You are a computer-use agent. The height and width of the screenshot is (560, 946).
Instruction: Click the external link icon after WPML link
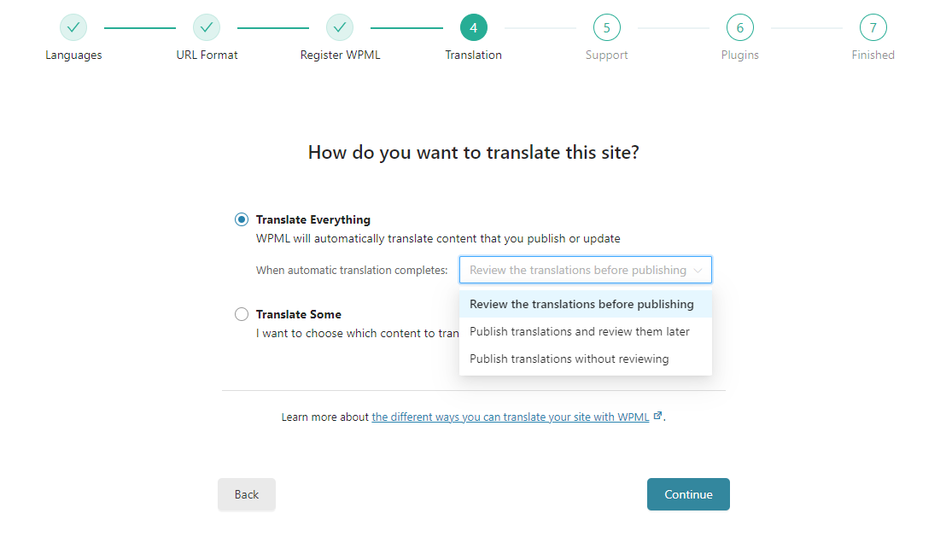pyautogui.click(x=657, y=416)
